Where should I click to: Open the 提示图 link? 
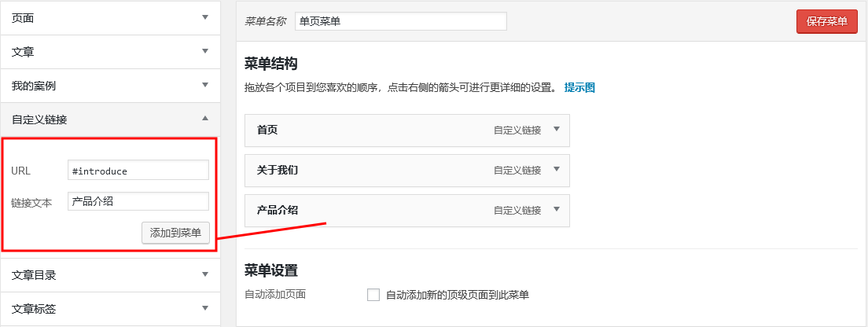(579, 87)
